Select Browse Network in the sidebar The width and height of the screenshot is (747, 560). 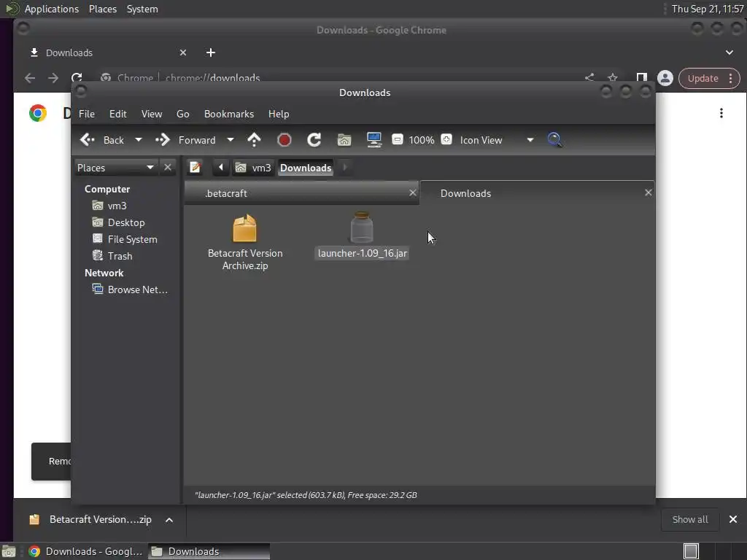click(x=130, y=289)
